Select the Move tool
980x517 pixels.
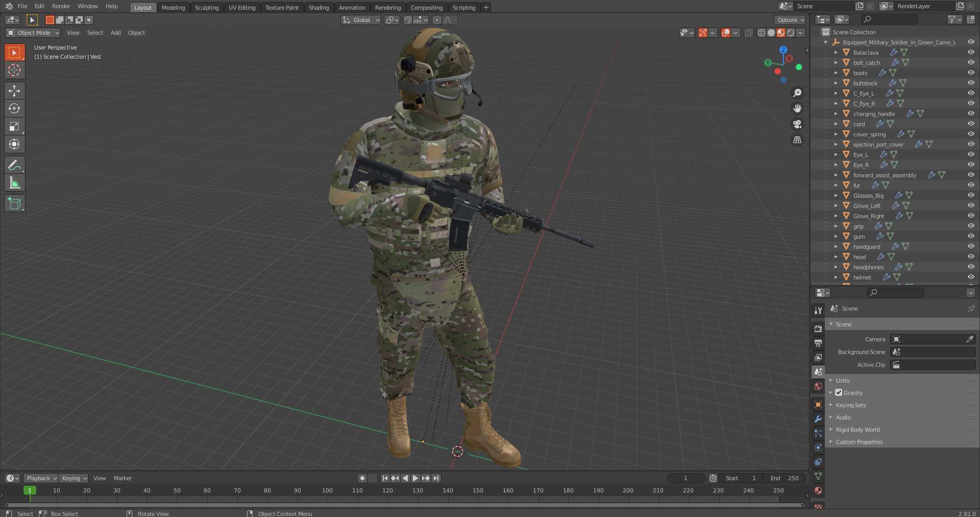[x=14, y=90]
